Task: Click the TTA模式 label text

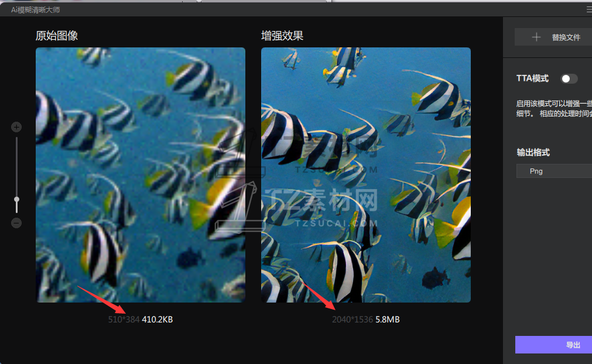Action: pos(532,78)
